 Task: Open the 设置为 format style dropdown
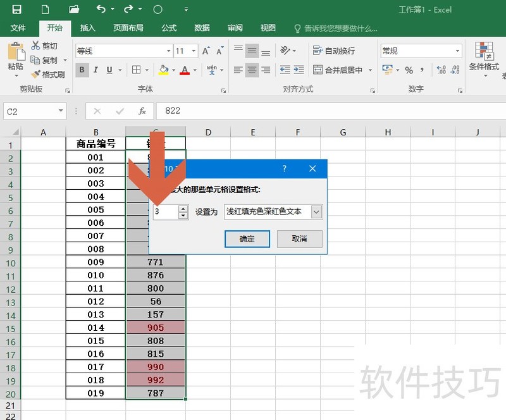(318, 211)
